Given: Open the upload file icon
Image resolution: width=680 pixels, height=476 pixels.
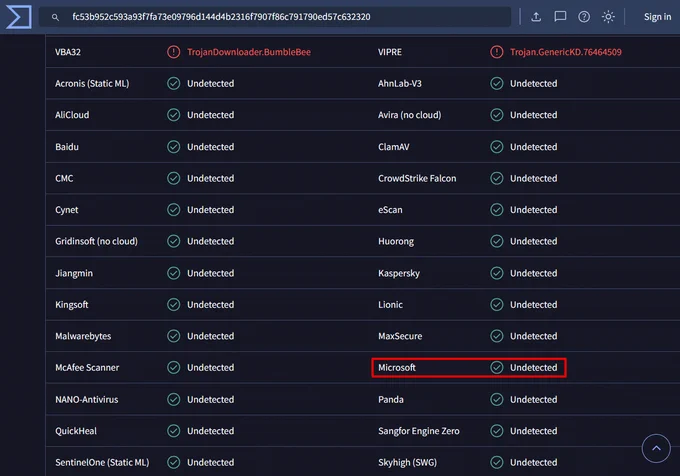Looking at the screenshot, I should pos(536,17).
